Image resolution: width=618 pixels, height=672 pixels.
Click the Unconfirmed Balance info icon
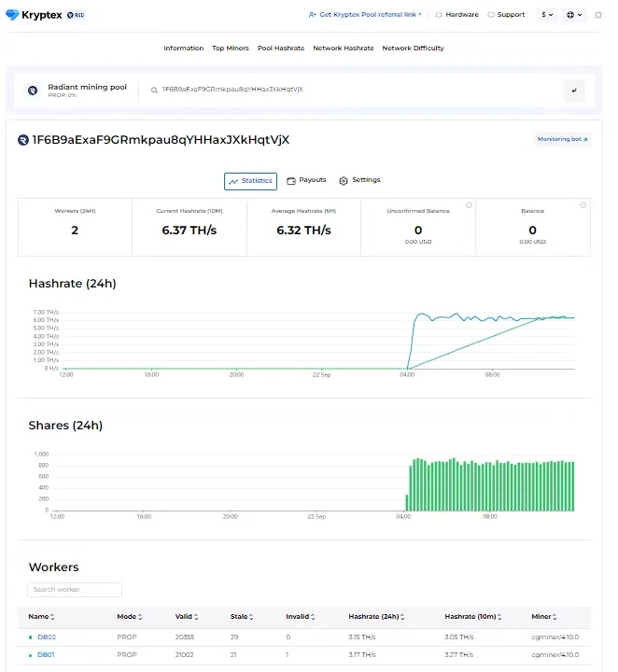click(x=469, y=204)
